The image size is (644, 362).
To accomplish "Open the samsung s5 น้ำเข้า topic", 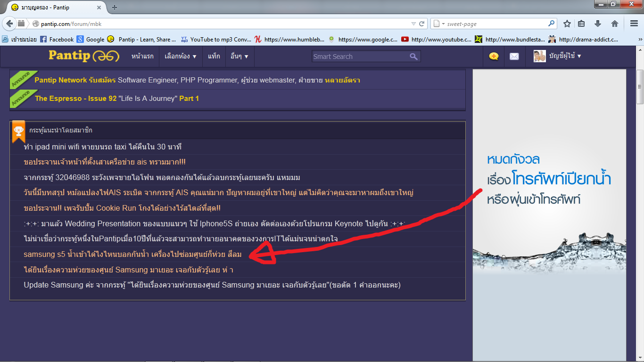I will point(132,255).
